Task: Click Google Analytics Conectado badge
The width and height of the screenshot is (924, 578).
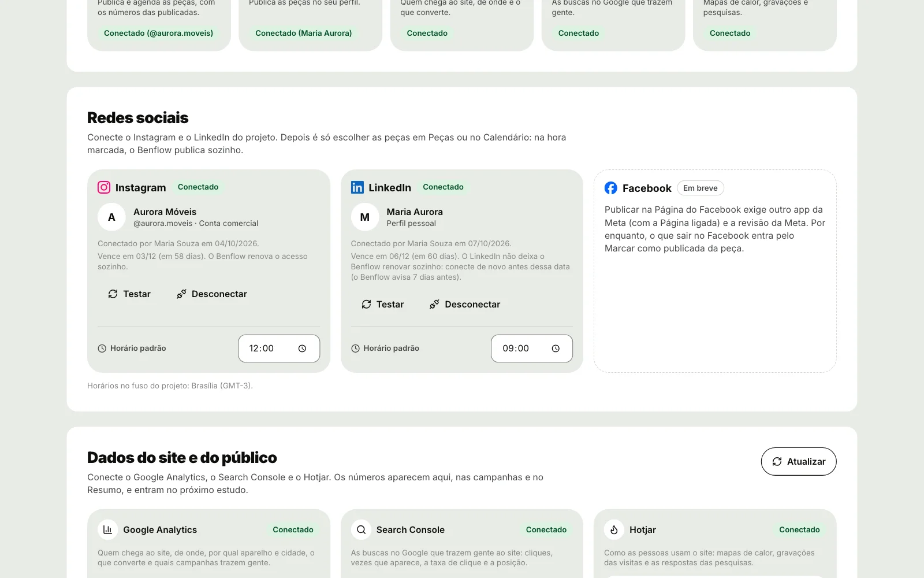Action: pyautogui.click(x=293, y=529)
